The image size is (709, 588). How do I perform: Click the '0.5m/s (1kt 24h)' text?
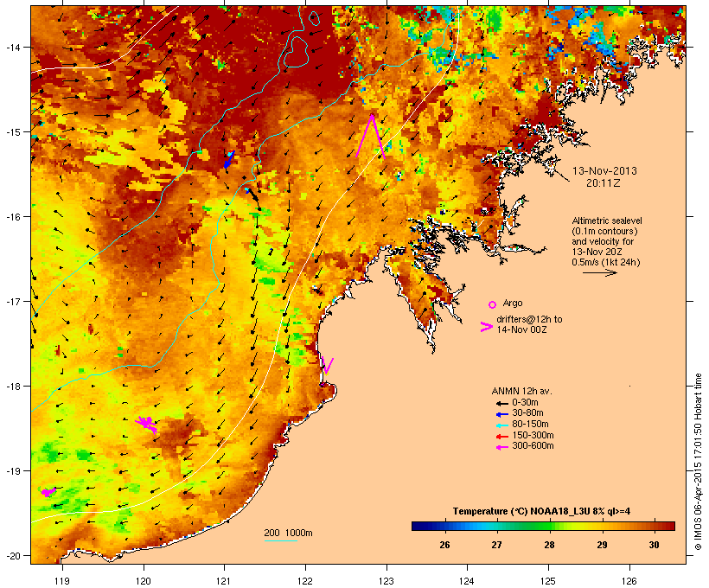pos(606,262)
